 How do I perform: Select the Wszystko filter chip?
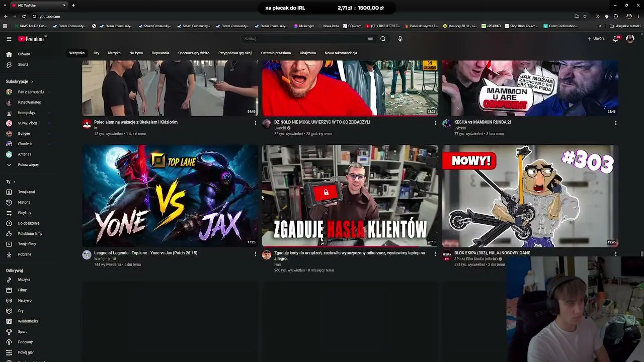[77, 53]
